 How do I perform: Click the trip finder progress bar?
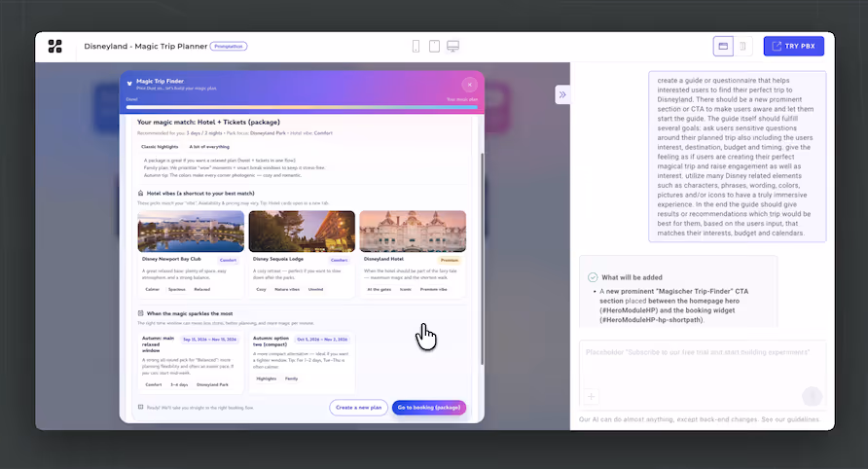(x=303, y=107)
